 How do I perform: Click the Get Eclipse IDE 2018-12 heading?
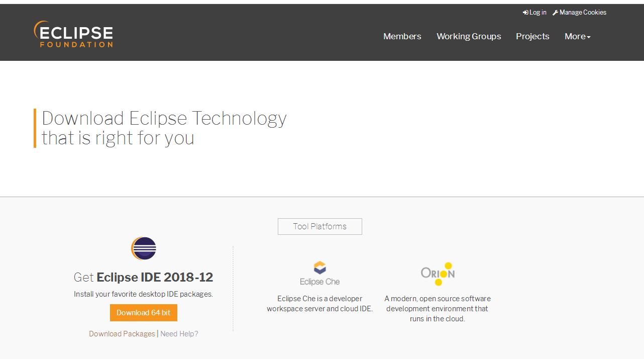tap(144, 277)
